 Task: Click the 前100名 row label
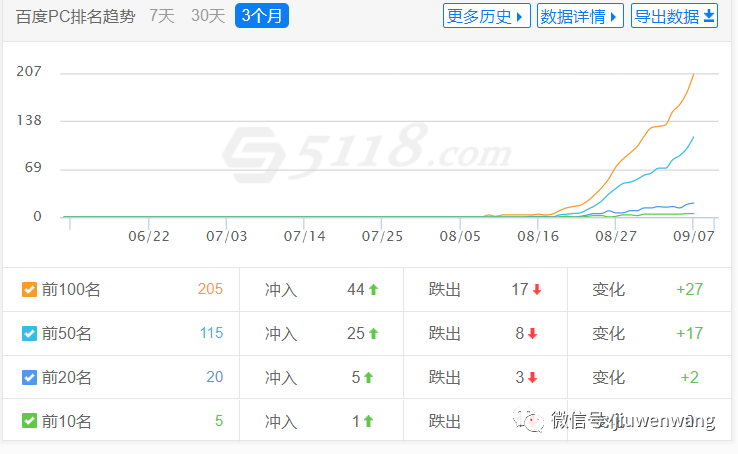pos(71,289)
